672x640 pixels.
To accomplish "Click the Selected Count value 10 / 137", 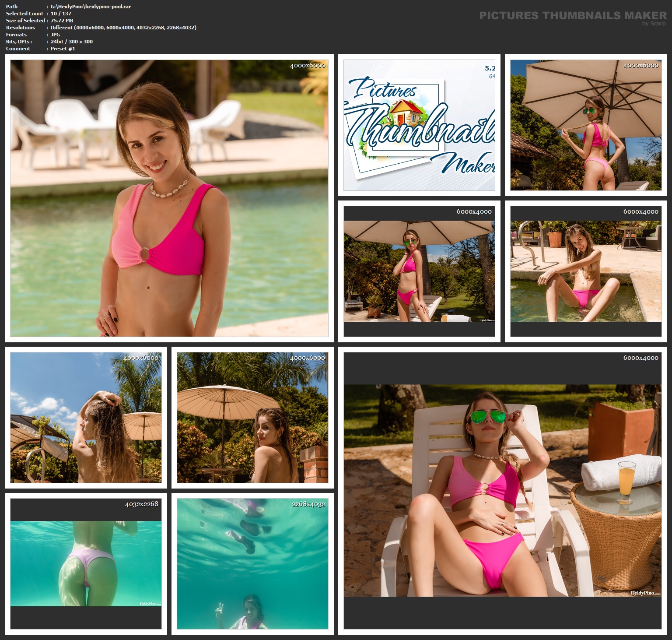I will 61,14.
